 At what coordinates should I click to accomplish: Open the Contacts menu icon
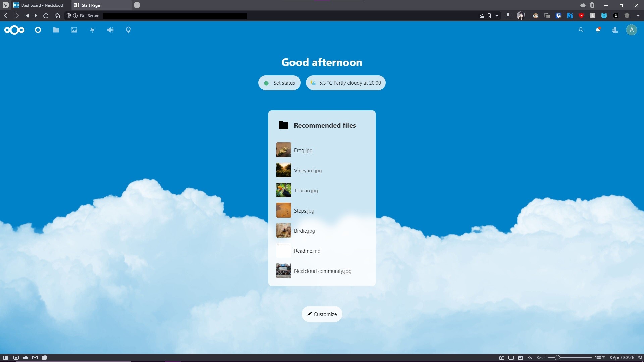(615, 30)
